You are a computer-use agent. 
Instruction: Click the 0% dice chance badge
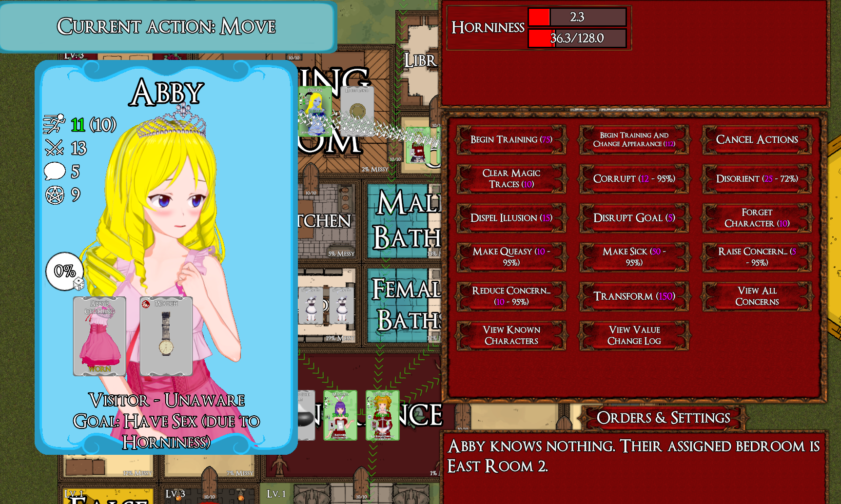click(65, 271)
